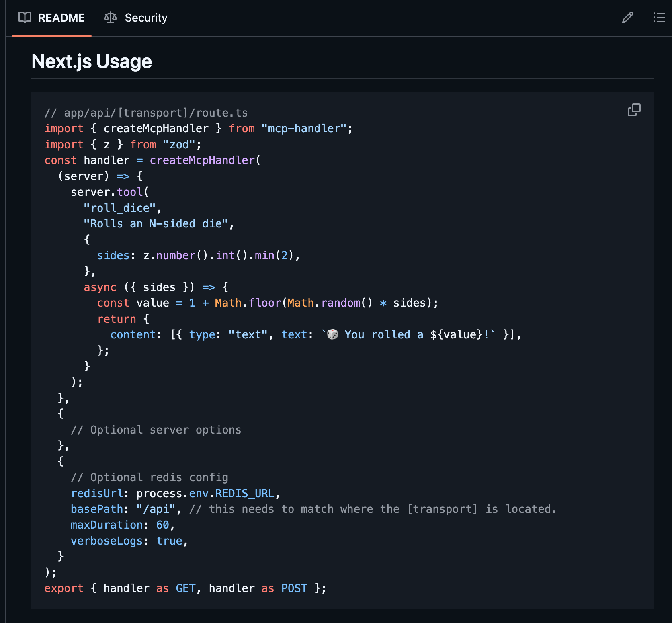672x623 pixels.
Task: Click the verboseLogs true value
Action: pos(169,541)
